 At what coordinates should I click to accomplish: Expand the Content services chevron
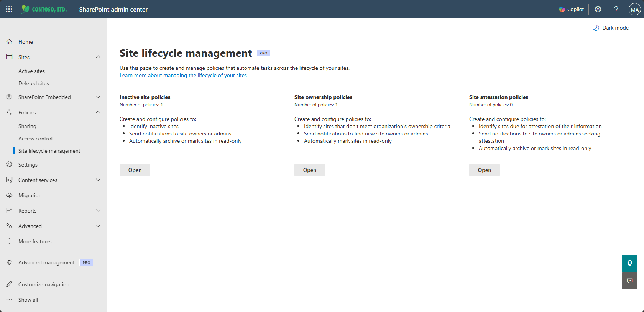(98, 180)
